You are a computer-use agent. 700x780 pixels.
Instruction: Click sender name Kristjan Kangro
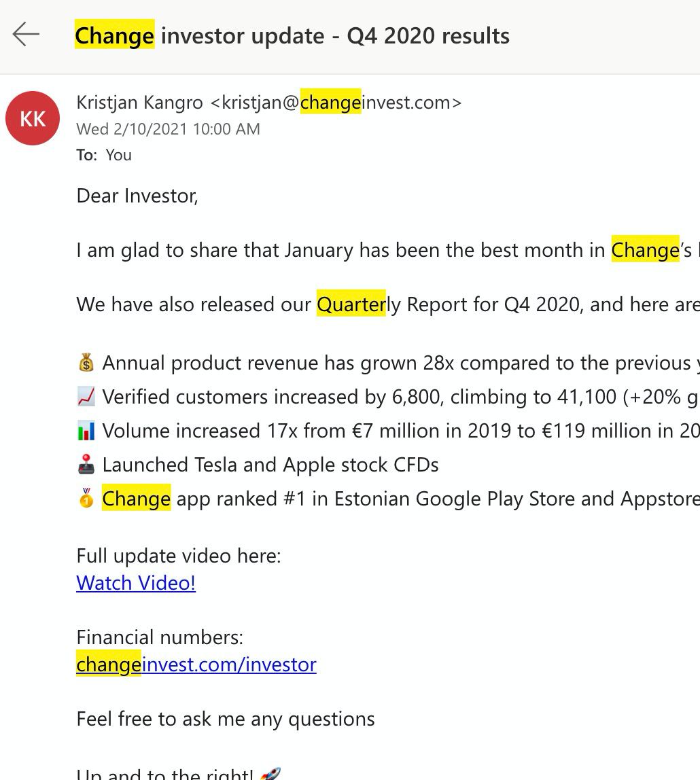[x=139, y=103]
